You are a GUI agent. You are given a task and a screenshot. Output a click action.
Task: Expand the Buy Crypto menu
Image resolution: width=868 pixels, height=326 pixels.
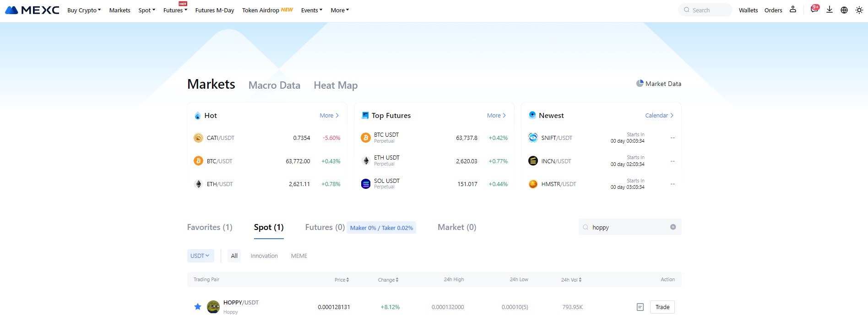tap(84, 10)
